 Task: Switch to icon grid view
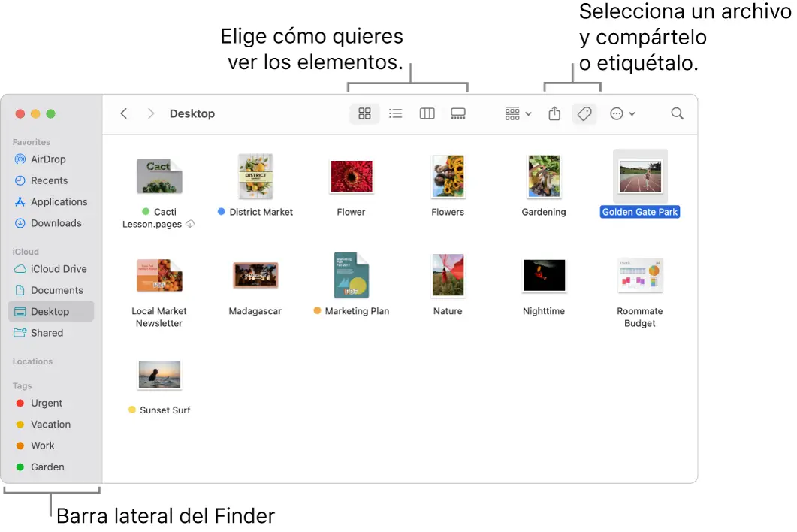point(364,113)
